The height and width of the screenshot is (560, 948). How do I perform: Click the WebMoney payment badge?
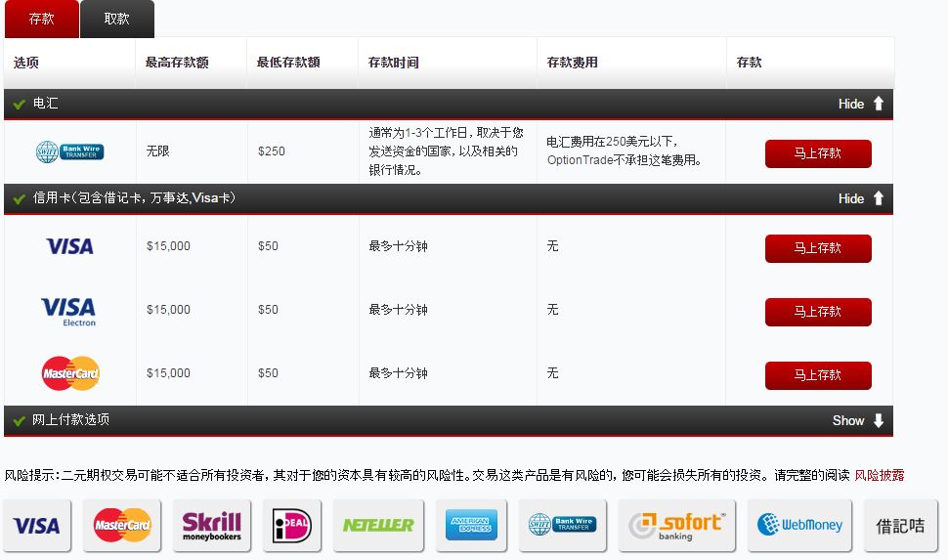(799, 526)
